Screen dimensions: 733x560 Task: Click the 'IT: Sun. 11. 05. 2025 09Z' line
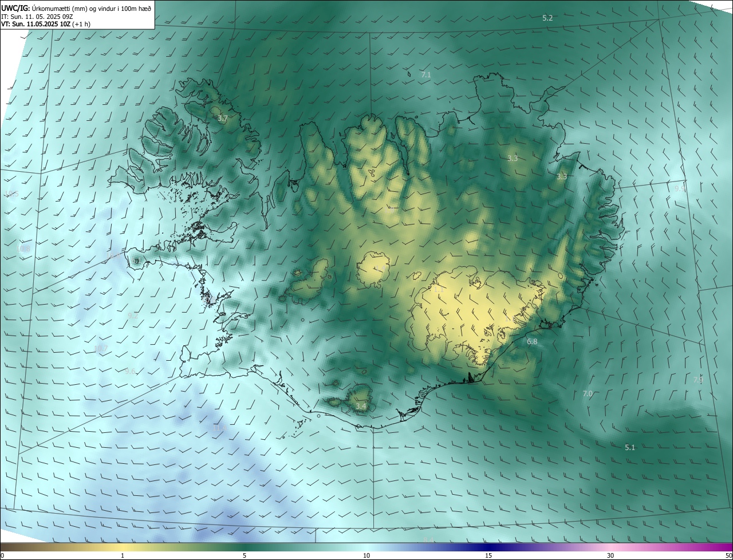tap(38, 17)
